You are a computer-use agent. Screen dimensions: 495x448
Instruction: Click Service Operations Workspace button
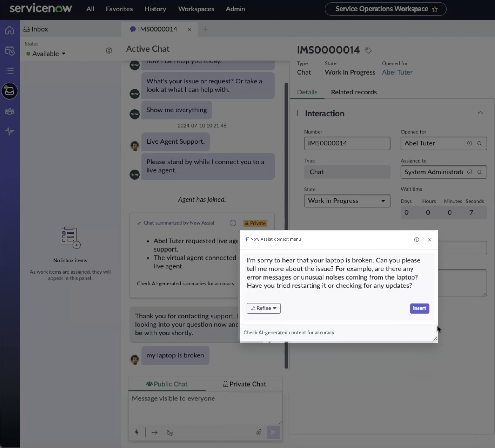pos(385,9)
